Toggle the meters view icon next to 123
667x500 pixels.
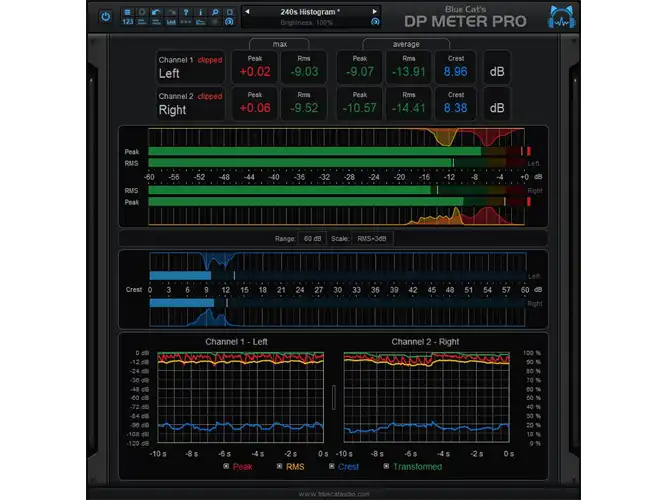point(142,22)
